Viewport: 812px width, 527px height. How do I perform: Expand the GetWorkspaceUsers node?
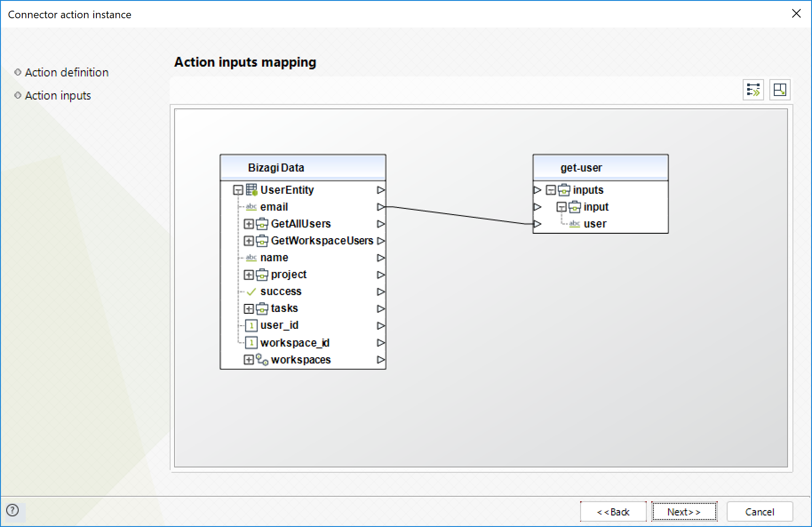[x=249, y=241]
